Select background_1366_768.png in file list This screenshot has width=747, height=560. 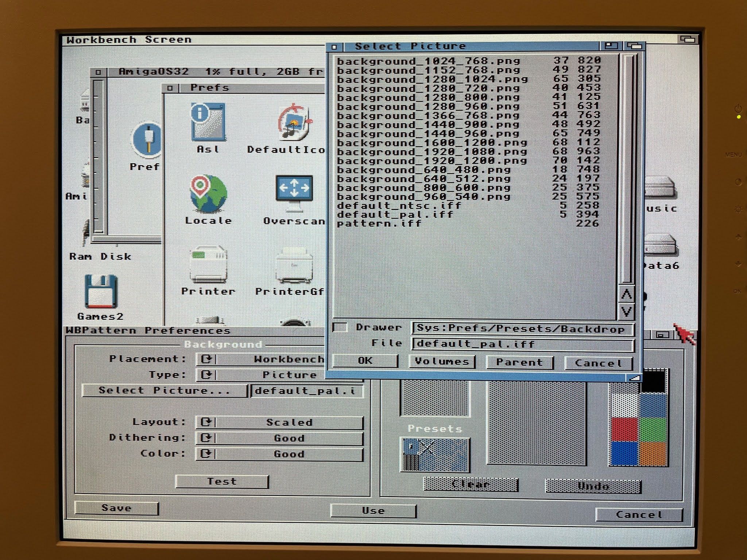pyautogui.click(x=469, y=115)
